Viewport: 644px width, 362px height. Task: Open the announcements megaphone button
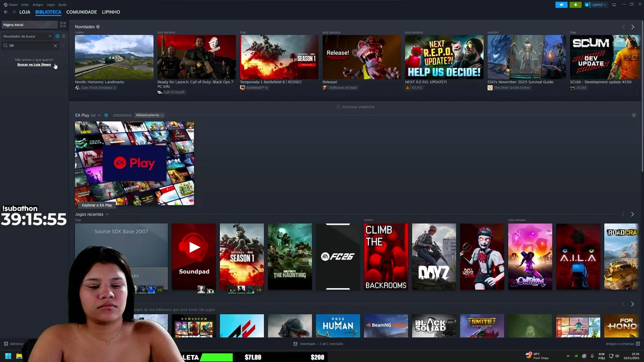point(561,5)
